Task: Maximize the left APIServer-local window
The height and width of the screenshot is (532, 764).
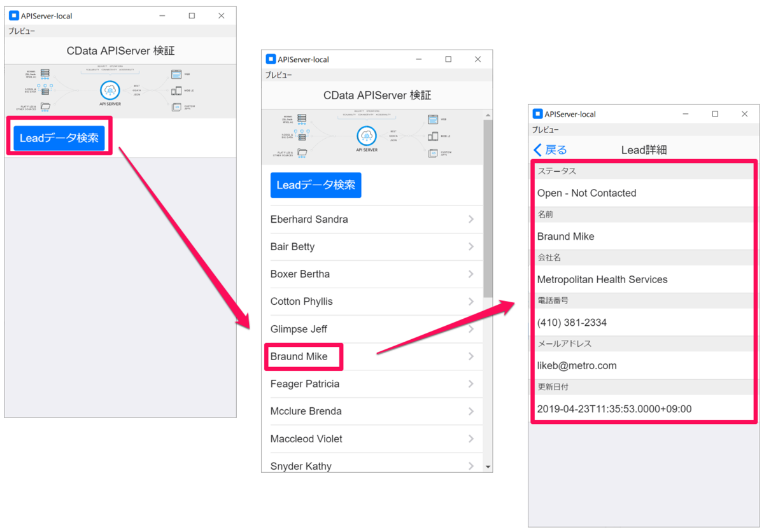Action: click(192, 16)
